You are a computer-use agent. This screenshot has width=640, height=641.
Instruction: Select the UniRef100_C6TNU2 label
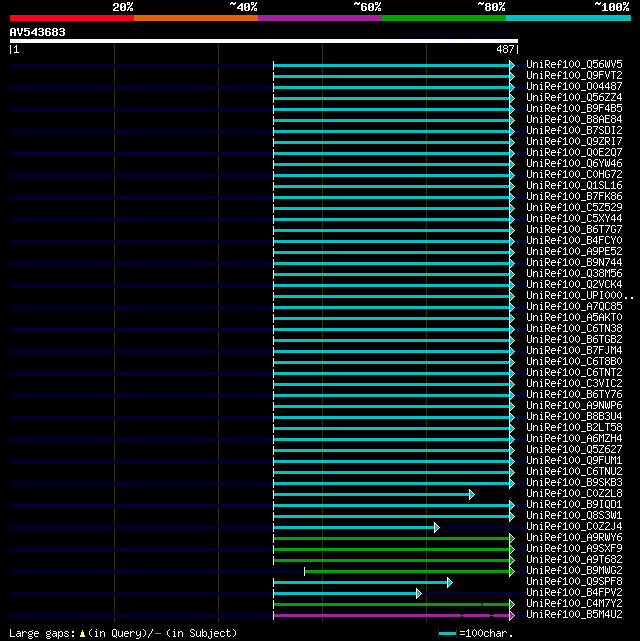[x=574, y=472]
